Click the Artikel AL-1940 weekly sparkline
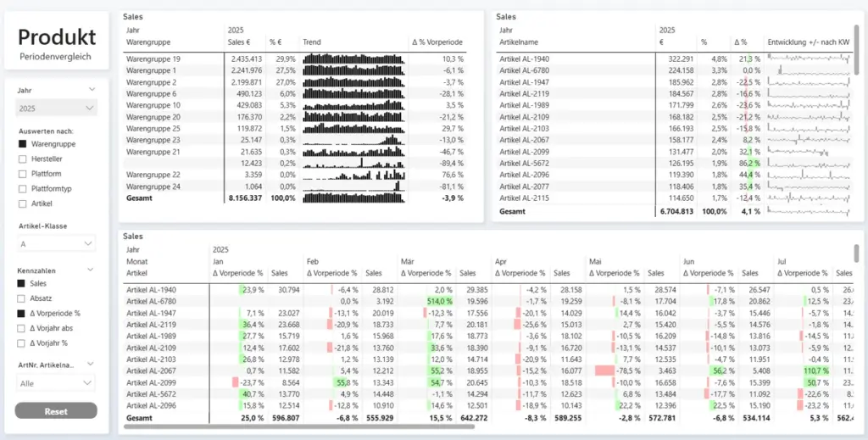Viewport: 868px width, 440px height. point(808,58)
